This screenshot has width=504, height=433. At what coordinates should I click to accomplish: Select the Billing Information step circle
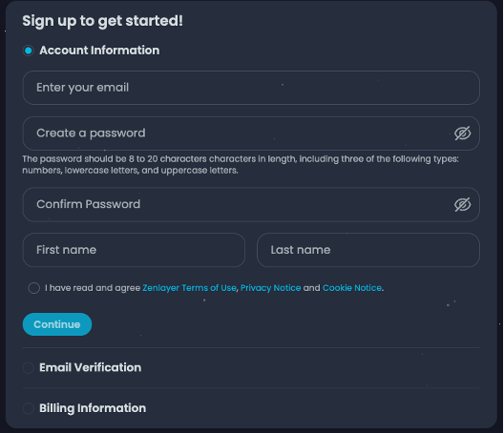[29, 408]
